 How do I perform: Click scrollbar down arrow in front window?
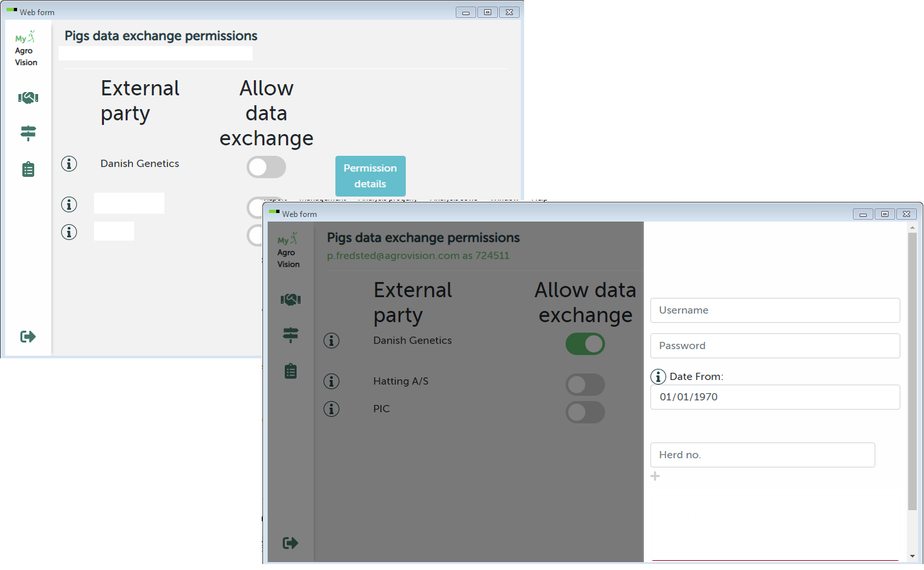click(912, 556)
